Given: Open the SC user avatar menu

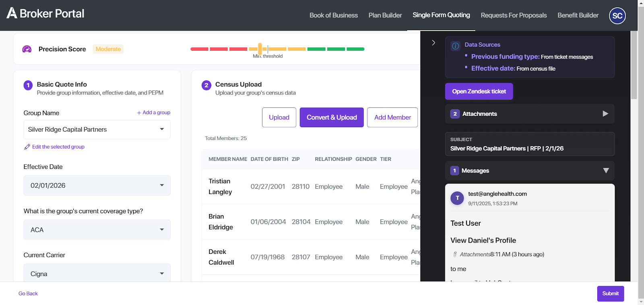Looking at the screenshot, I should tap(617, 16).
